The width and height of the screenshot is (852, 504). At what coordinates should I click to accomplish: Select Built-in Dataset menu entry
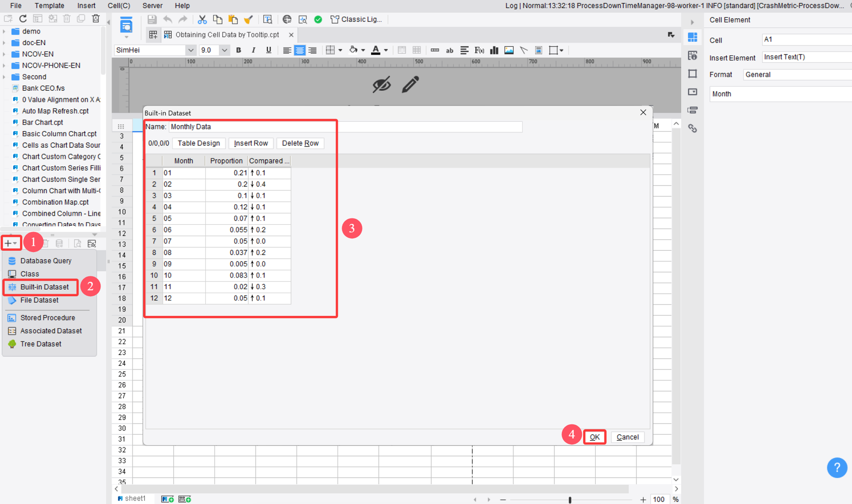[41, 287]
